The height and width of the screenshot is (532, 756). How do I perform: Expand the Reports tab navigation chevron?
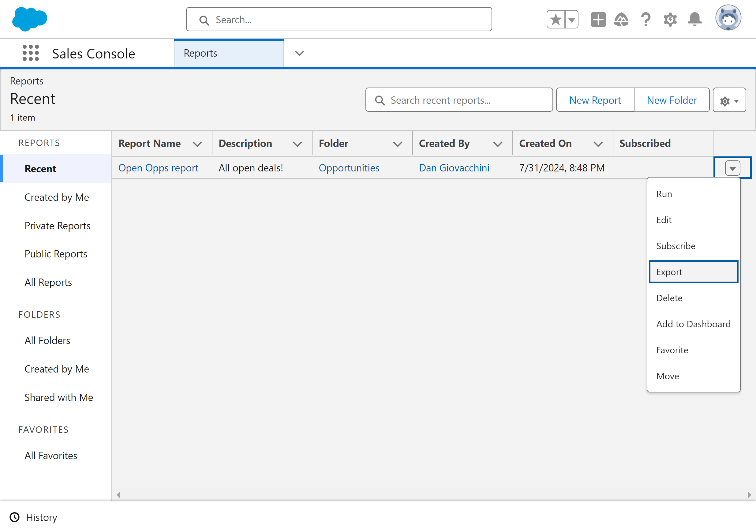coord(299,53)
